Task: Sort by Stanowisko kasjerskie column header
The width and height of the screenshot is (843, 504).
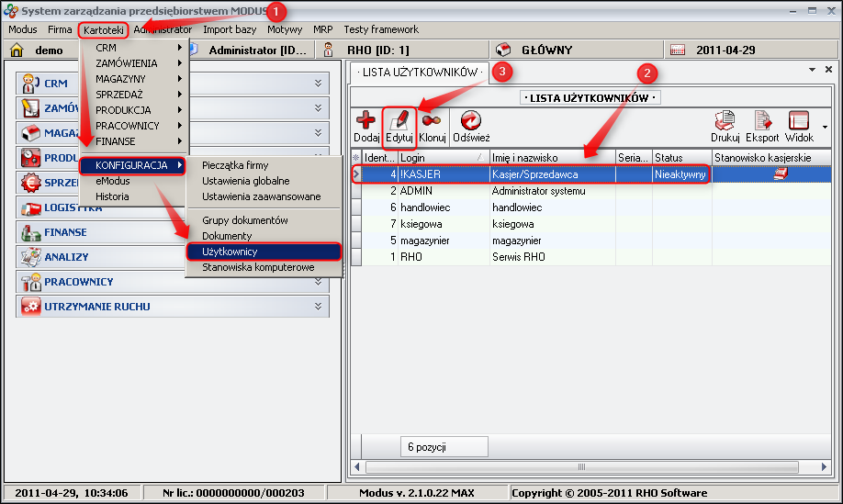Action: pyautogui.click(x=771, y=157)
